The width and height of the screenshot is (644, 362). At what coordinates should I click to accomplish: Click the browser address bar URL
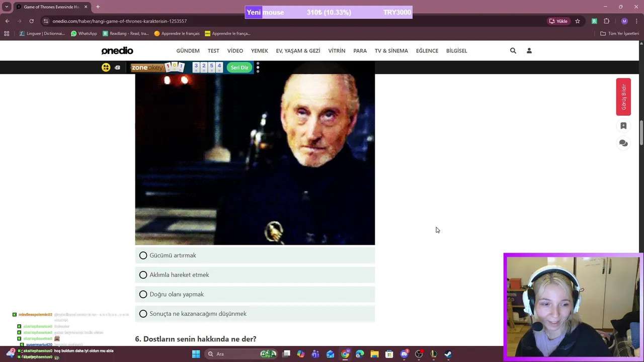coord(119,21)
